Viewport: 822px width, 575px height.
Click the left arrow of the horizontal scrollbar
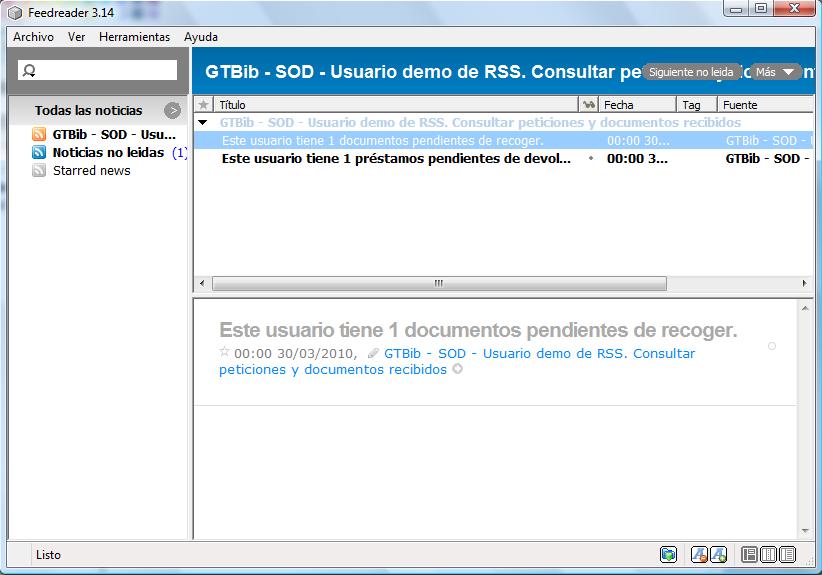pyautogui.click(x=202, y=284)
